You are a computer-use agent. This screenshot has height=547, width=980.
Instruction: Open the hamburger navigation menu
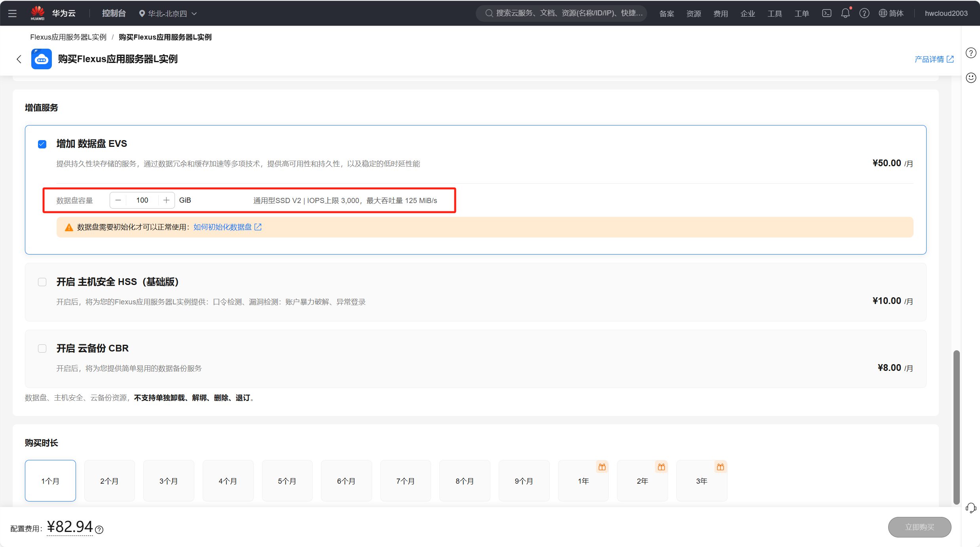click(x=12, y=13)
